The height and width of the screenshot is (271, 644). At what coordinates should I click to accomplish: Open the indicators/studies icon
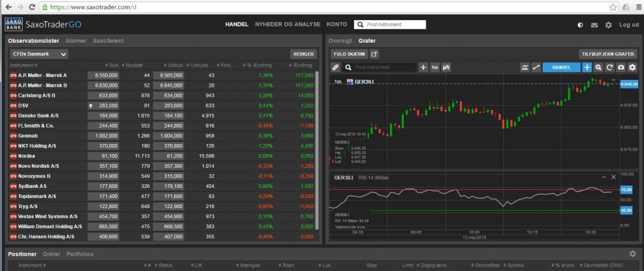(525, 67)
